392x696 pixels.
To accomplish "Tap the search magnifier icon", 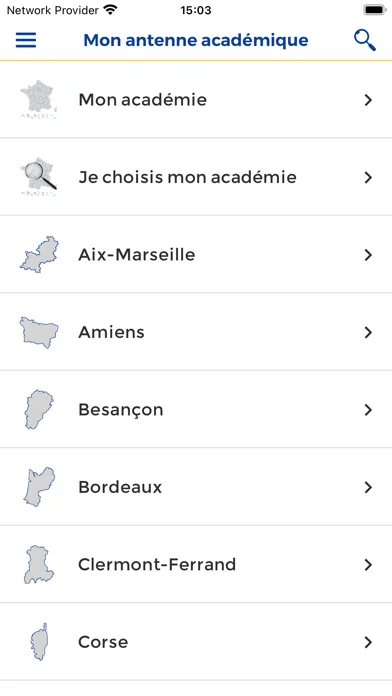I will tap(365, 40).
